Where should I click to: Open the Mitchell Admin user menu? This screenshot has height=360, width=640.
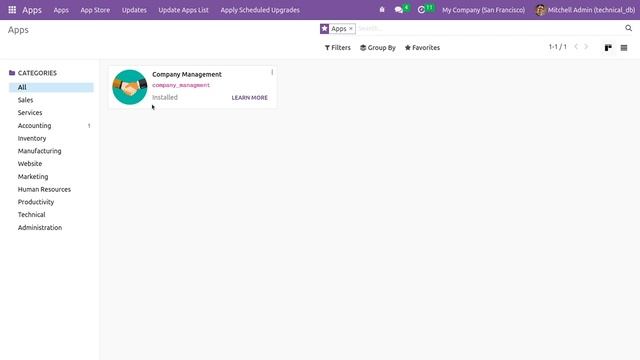585,10
